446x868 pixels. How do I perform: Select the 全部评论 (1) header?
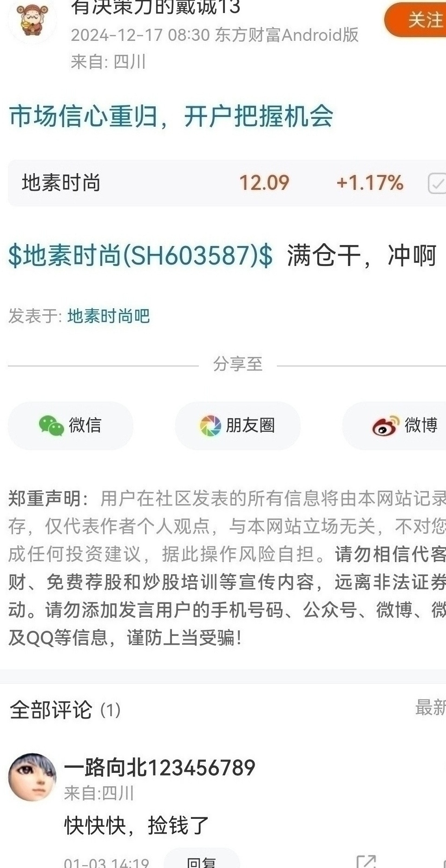pyautogui.click(x=66, y=709)
